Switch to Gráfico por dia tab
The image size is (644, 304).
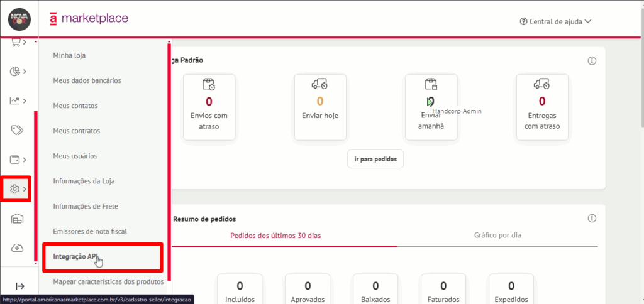497,235
